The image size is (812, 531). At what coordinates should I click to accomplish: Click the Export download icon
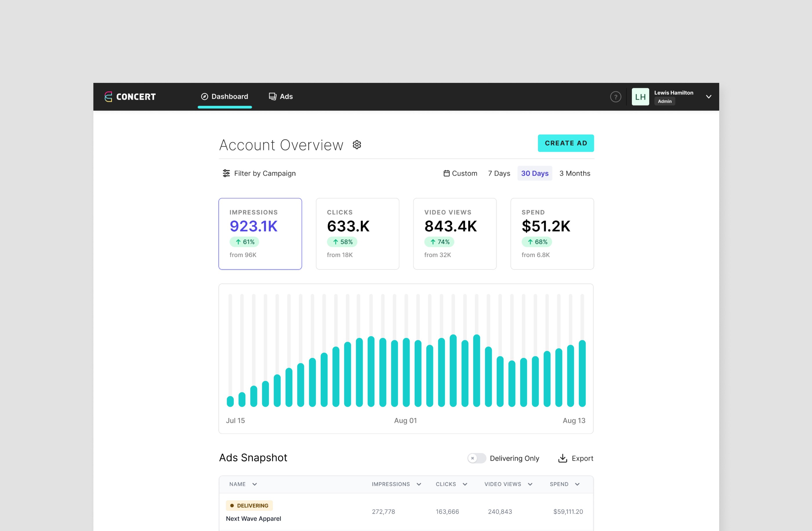(563, 458)
